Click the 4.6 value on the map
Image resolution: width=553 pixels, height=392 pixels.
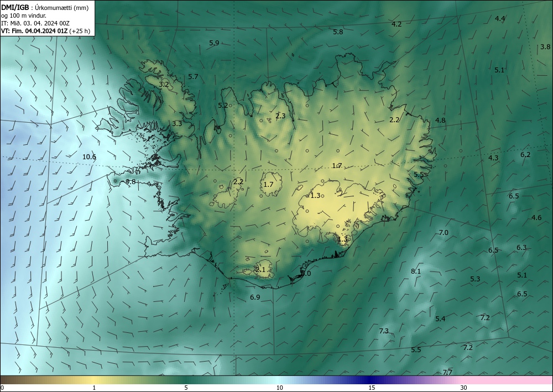tap(536, 217)
